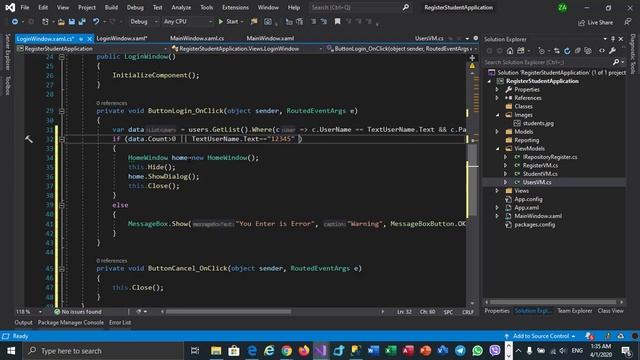Image resolution: width=640 pixels, height=360 pixels.
Task: Click Sync with Active Document icon
Action: point(557,51)
